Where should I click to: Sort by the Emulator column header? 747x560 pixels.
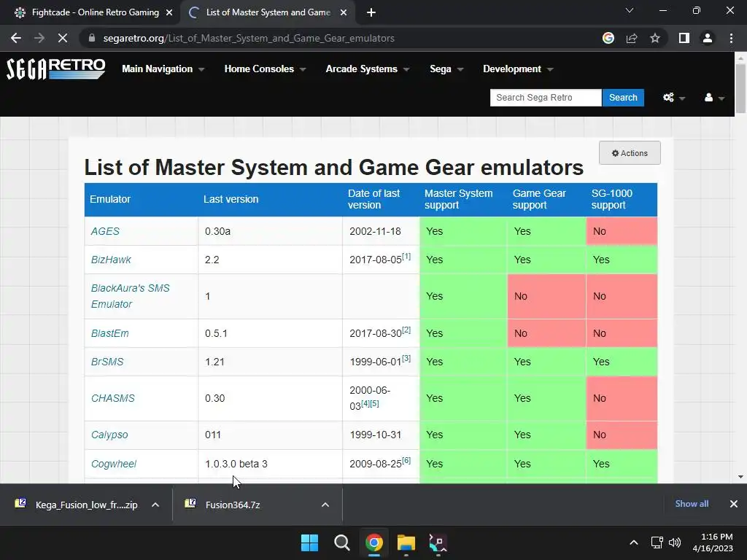pyautogui.click(x=141, y=200)
